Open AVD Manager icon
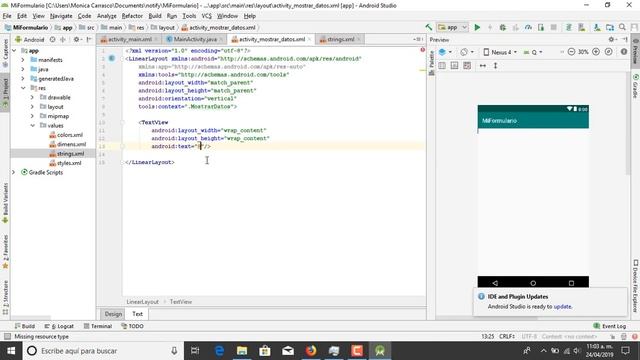Screen dimensions: 640x360 click(582, 27)
